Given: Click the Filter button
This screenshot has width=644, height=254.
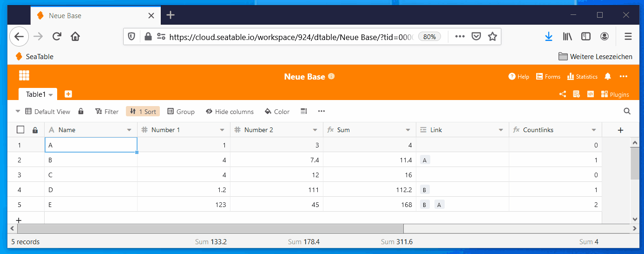Looking at the screenshot, I should tap(107, 112).
